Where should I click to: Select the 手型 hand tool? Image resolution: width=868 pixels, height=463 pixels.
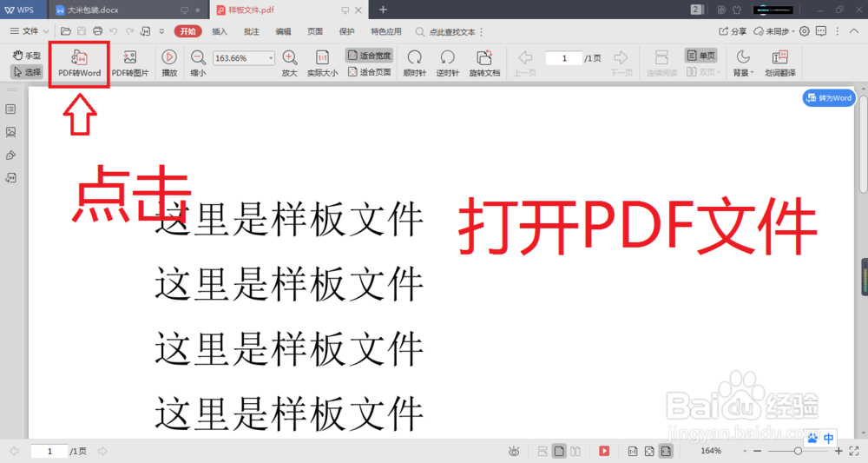(27, 56)
